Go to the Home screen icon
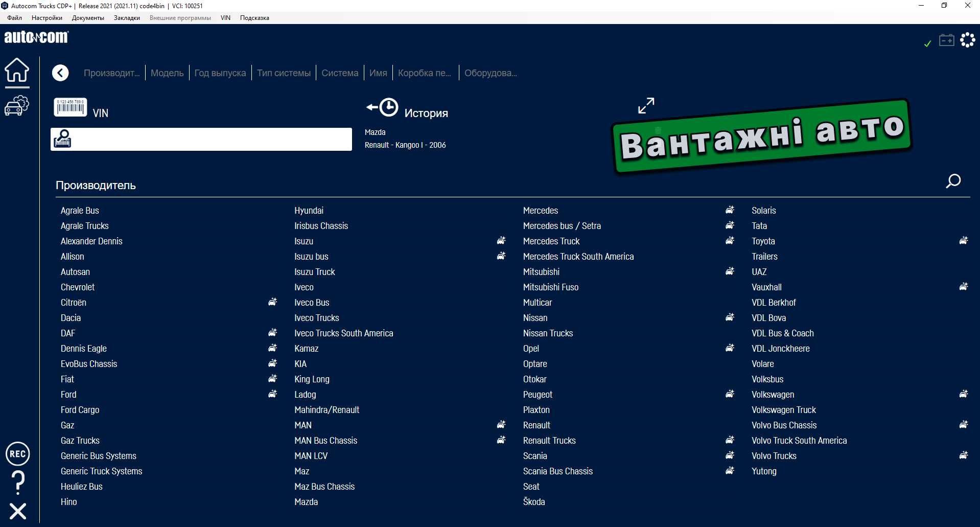The height and width of the screenshot is (527, 980). tap(17, 70)
